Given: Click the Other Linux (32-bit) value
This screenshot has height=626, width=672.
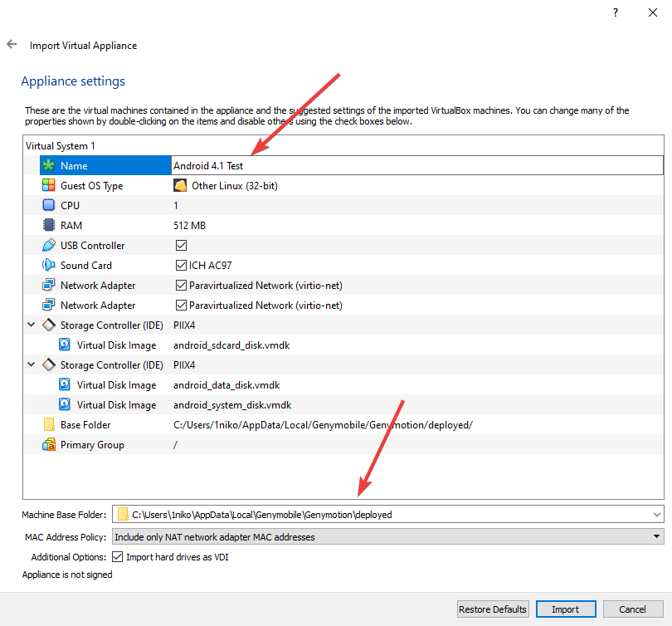Looking at the screenshot, I should (235, 186).
